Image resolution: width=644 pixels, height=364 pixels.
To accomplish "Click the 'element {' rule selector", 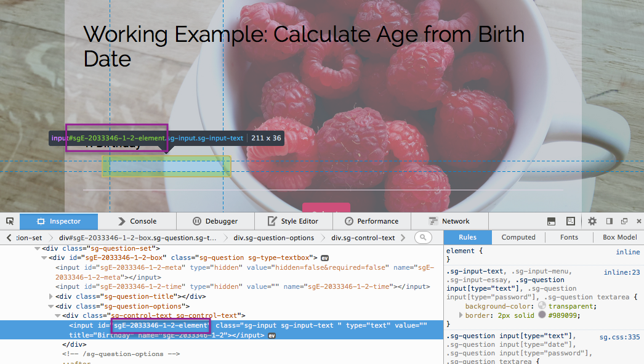I will 464,251.
